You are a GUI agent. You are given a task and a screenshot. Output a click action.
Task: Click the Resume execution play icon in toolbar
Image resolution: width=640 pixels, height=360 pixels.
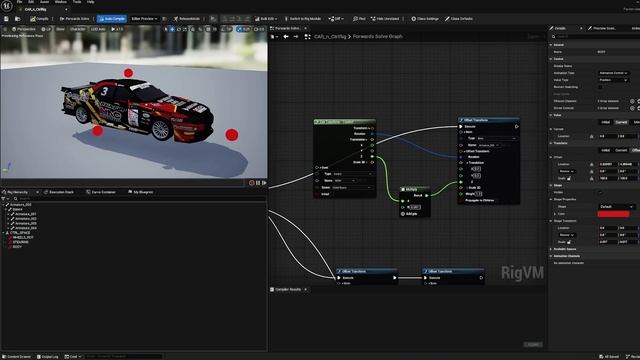pyautogui.click(x=213, y=19)
